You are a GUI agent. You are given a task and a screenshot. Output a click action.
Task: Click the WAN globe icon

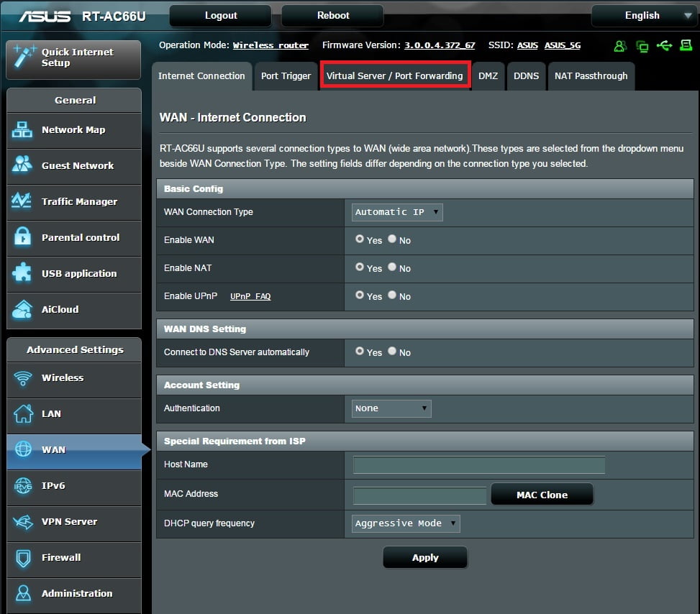(x=23, y=449)
